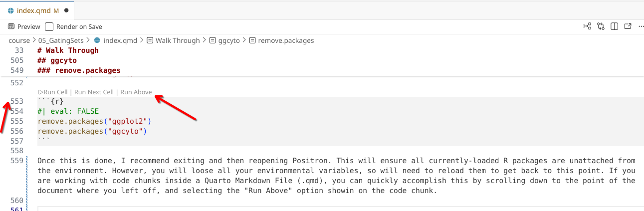Click the Quarto file icon on the tab

[x=11, y=10]
